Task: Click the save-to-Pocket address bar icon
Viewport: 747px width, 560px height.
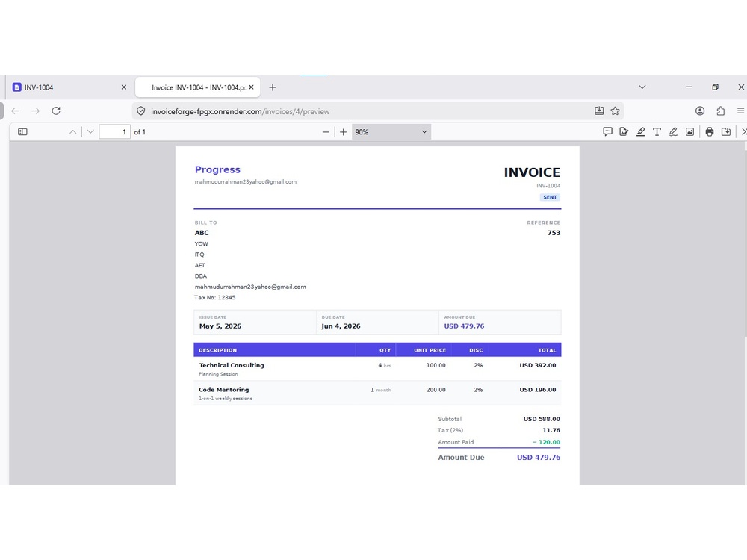Action: tap(599, 111)
